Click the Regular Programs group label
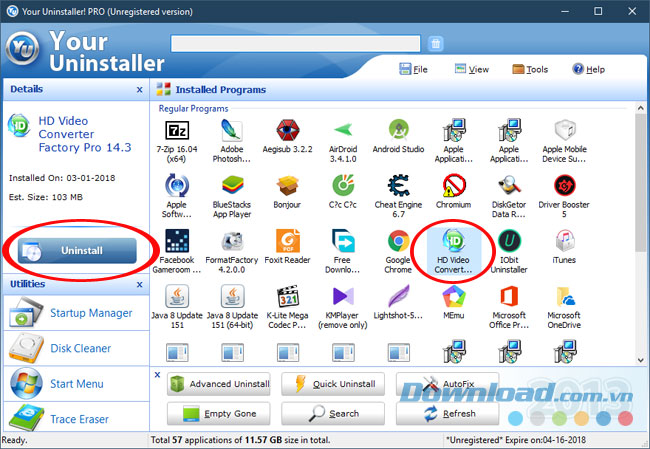The height and width of the screenshot is (449, 650). pyautogui.click(x=193, y=109)
